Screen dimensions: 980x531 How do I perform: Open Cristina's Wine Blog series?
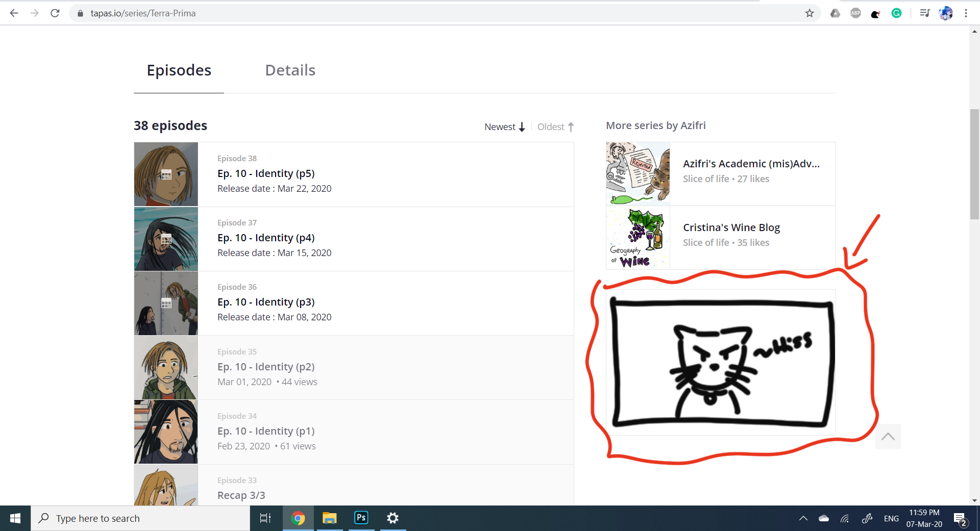(x=731, y=227)
